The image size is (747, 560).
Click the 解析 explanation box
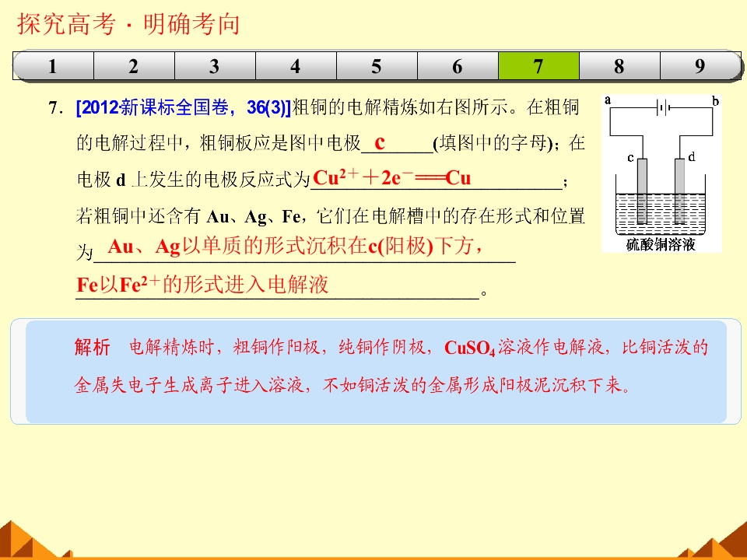[376, 372]
